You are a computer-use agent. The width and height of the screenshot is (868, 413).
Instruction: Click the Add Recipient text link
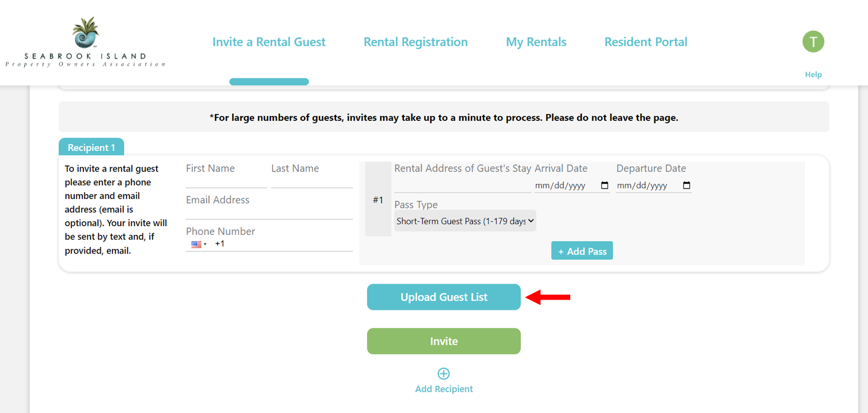click(x=444, y=389)
